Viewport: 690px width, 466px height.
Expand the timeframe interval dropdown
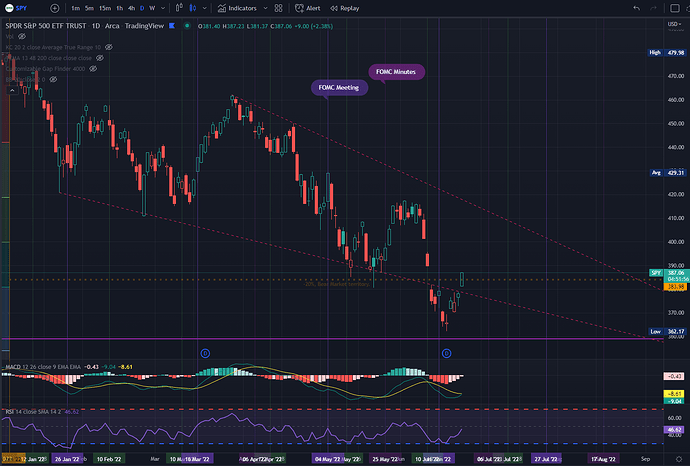(163, 8)
